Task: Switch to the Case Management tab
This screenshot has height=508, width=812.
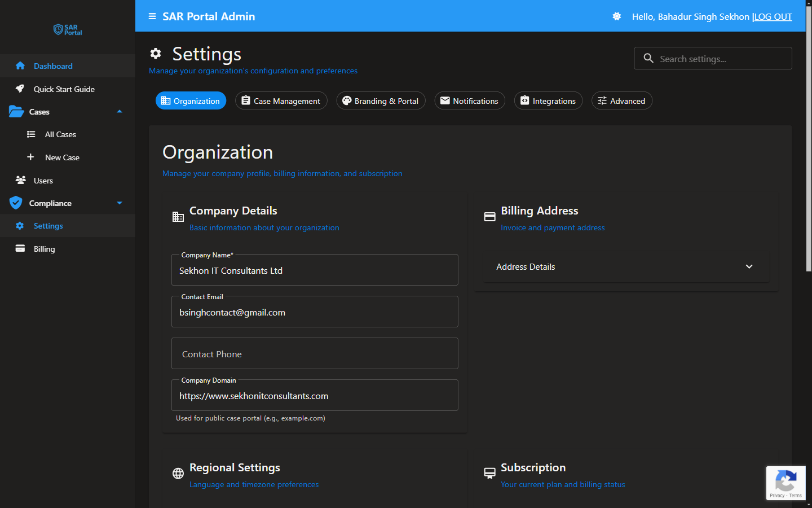Action: click(x=281, y=100)
